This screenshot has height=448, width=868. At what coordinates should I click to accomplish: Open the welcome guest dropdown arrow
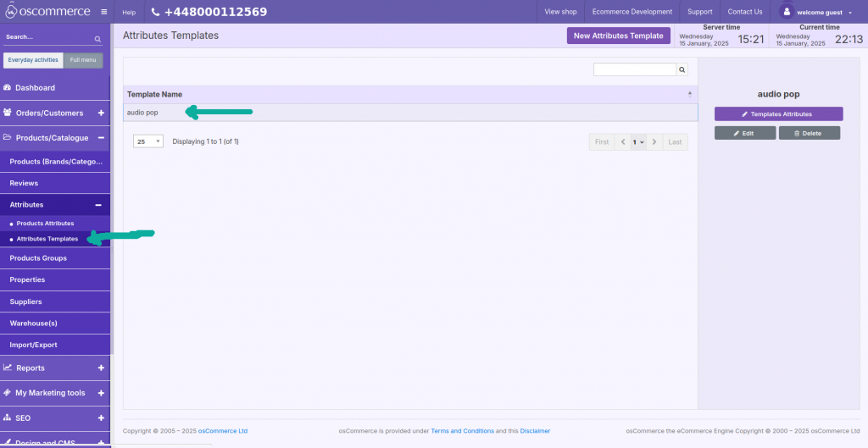tap(849, 13)
